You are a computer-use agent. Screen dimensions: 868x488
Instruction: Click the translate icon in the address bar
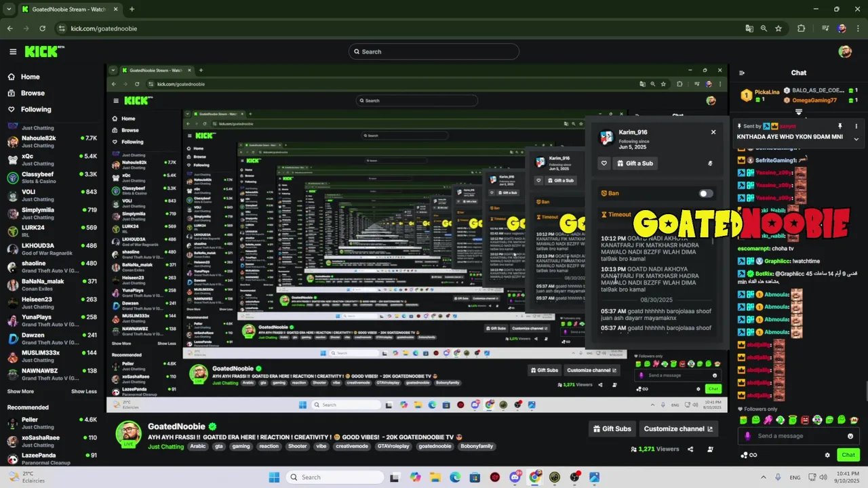point(749,28)
